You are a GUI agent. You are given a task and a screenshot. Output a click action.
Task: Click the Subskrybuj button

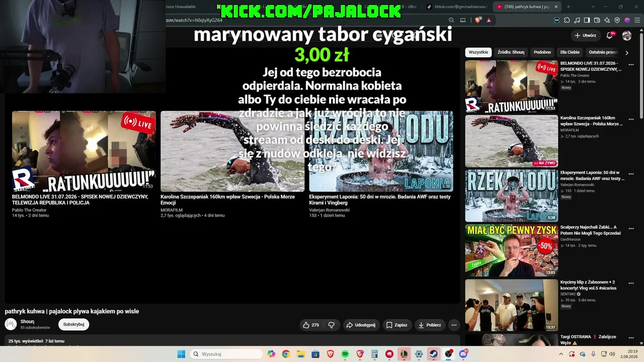(x=73, y=324)
